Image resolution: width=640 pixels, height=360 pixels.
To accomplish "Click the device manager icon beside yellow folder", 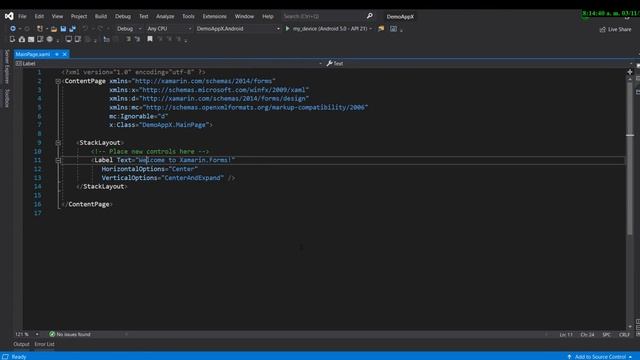I will pyautogui.click(x=393, y=29).
